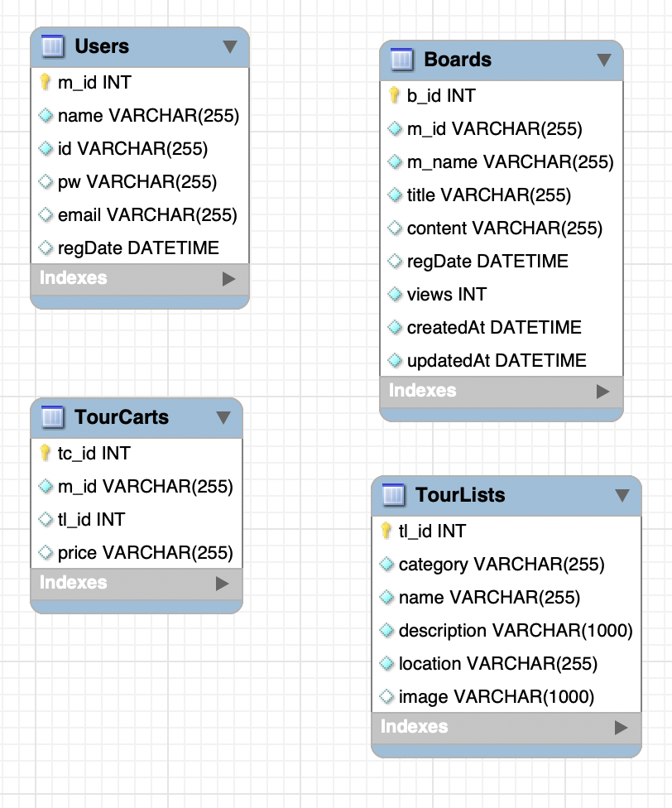Collapse the TourLists table using its header arrow
672x808 pixels.
pos(622,494)
